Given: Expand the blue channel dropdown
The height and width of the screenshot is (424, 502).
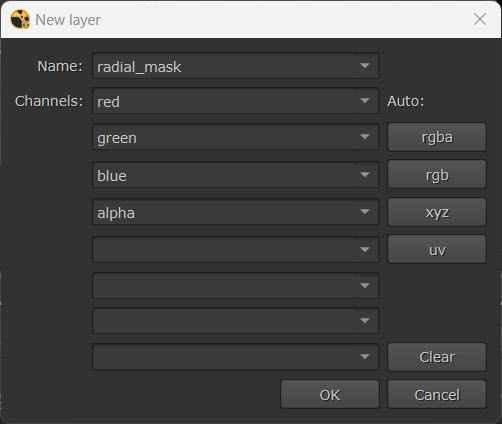Looking at the screenshot, I should (365, 175).
